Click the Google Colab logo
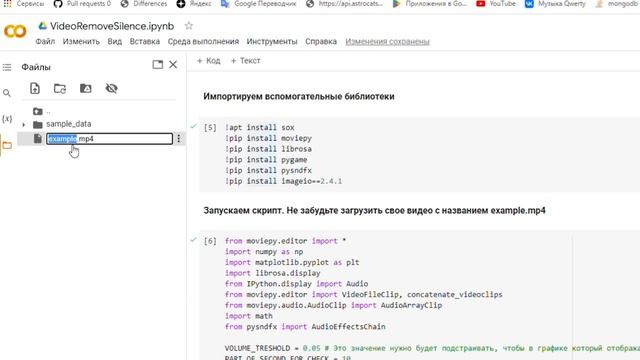The height and width of the screenshot is (360, 640). tap(15, 31)
